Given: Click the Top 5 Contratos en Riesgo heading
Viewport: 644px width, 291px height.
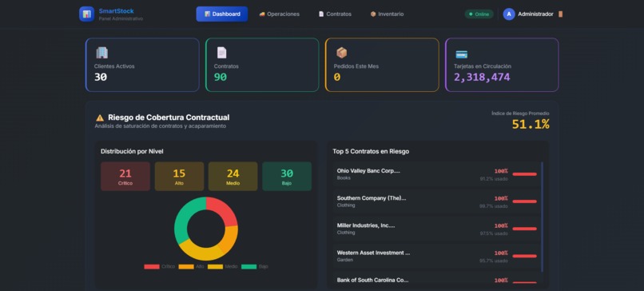Looking at the screenshot, I should point(371,152).
